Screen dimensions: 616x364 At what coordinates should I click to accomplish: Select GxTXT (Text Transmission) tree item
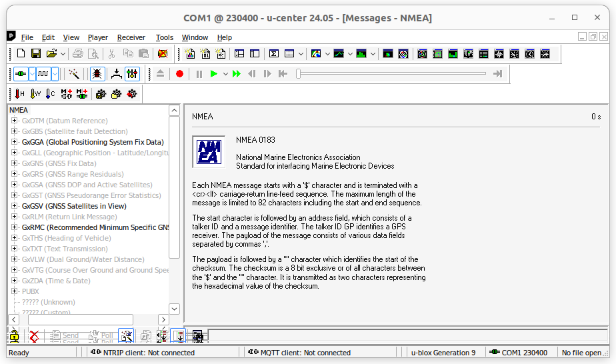pyautogui.click(x=65, y=249)
